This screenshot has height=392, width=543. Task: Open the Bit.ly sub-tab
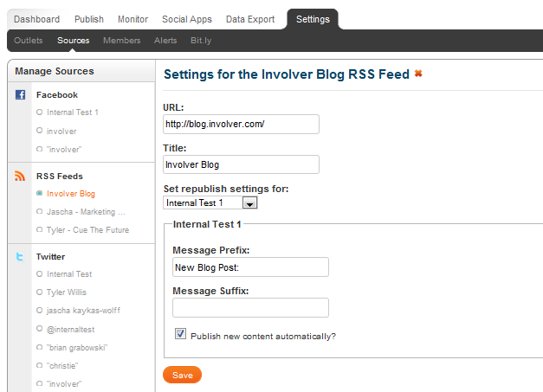click(x=201, y=41)
